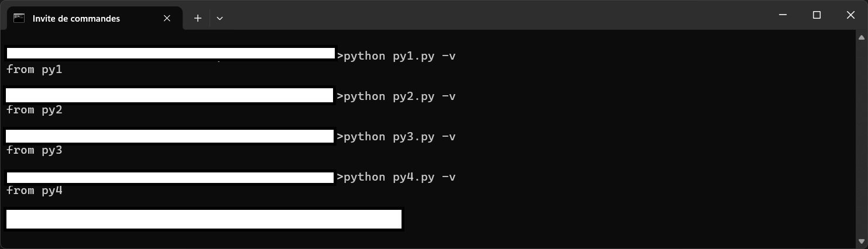Click the 'from py3' output line
Image resolution: width=868 pixels, height=249 pixels.
point(34,150)
